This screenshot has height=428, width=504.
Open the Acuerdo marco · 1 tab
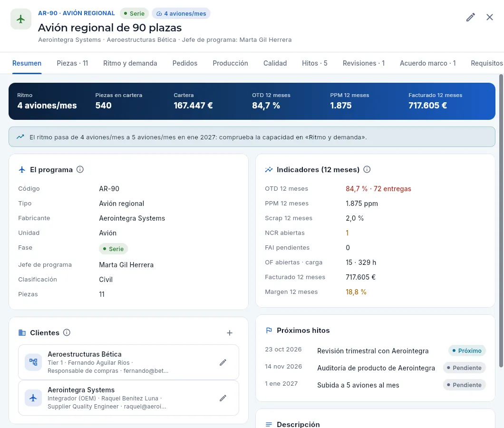(x=428, y=63)
